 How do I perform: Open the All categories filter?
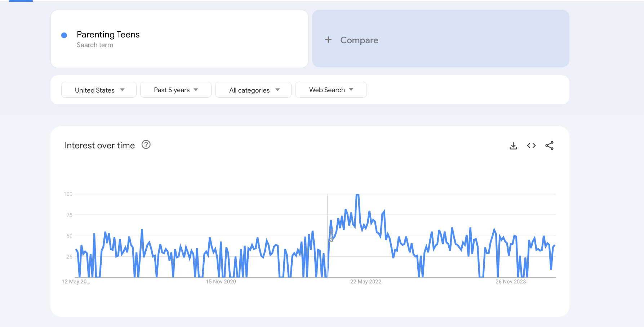tap(253, 90)
